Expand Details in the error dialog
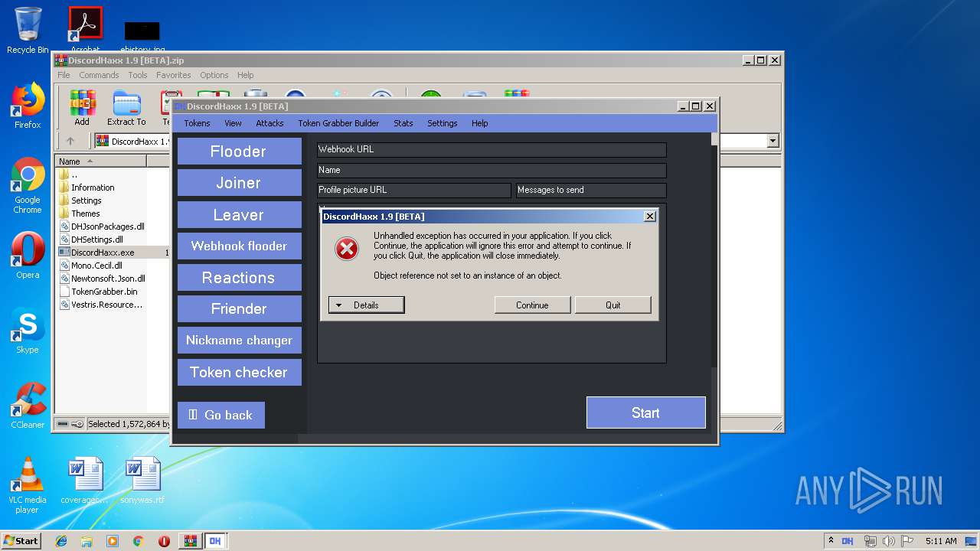 (366, 305)
